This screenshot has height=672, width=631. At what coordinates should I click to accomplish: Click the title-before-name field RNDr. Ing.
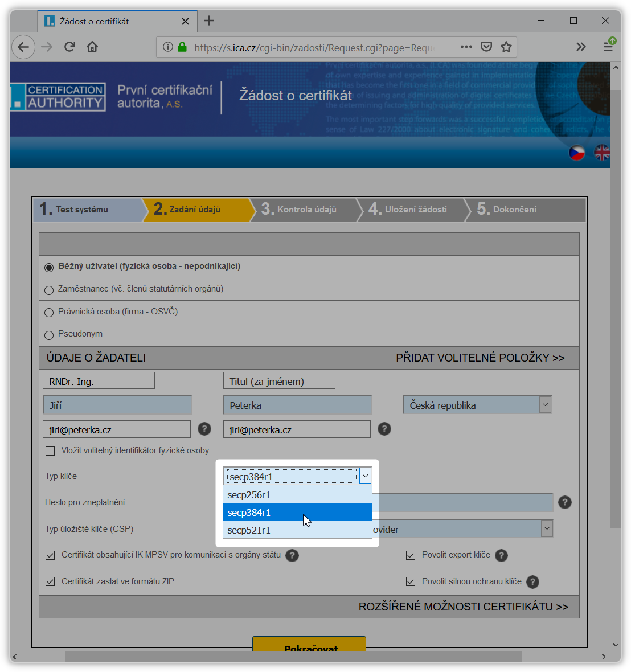pos(99,380)
